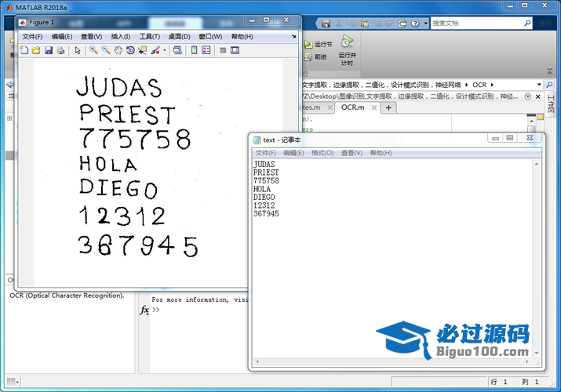Activate the Zoom Out magnifier tool
Image resolution: width=561 pixels, height=392 pixels.
106,50
